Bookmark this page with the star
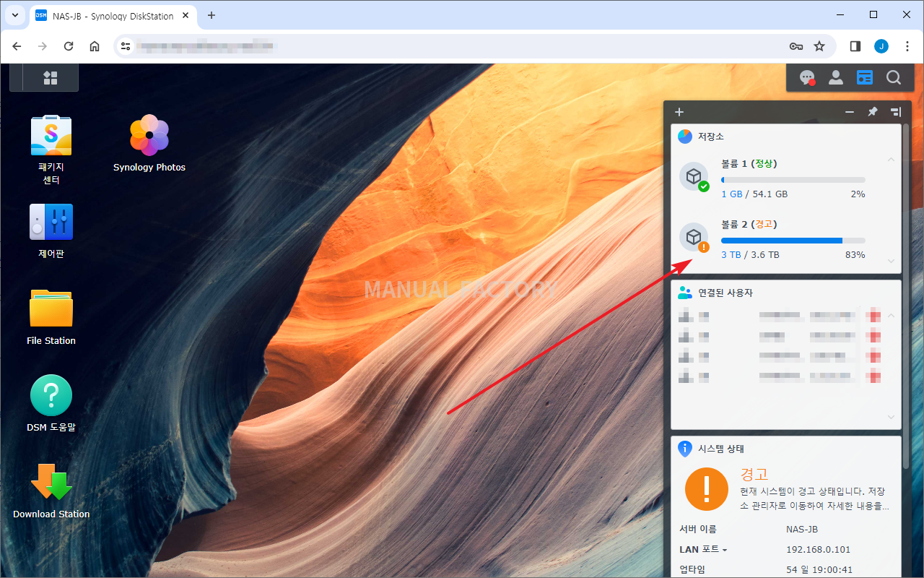The height and width of the screenshot is (578, 924). 819,46
